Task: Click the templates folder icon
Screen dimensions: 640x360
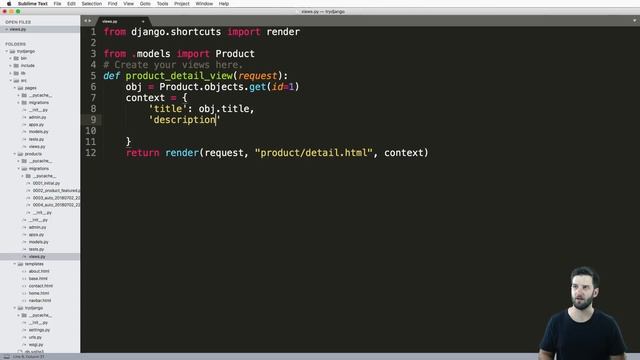Action: (20, 264)
